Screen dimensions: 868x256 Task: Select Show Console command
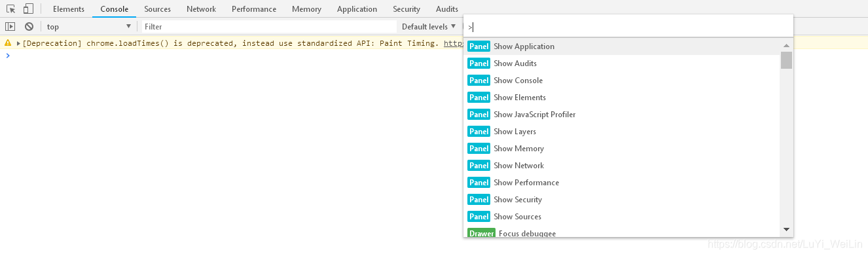pos(623,81)
